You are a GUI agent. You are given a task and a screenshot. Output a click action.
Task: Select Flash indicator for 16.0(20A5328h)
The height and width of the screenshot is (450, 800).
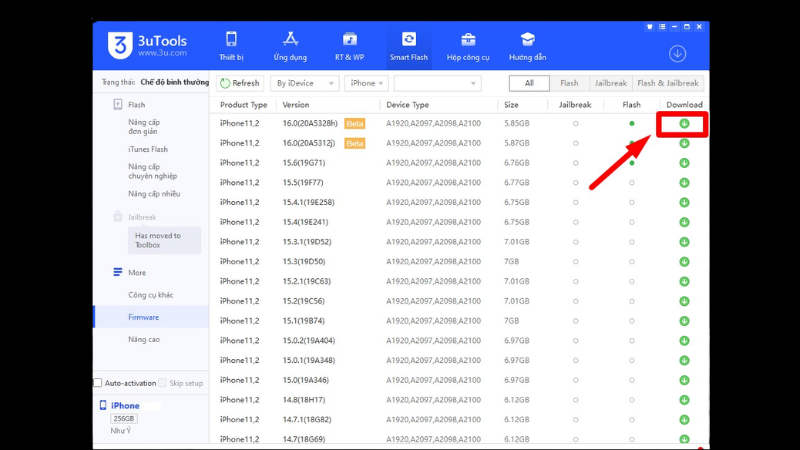tap(632, 123)
